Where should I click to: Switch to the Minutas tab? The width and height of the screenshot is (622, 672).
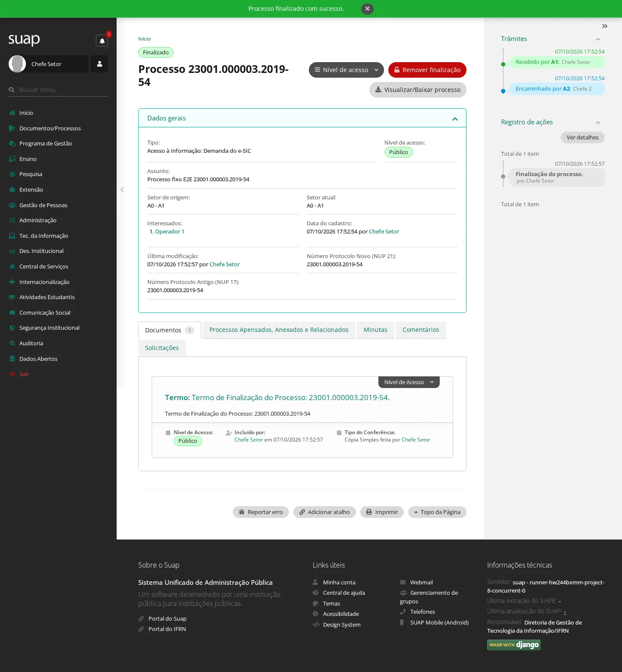[375, 330]
